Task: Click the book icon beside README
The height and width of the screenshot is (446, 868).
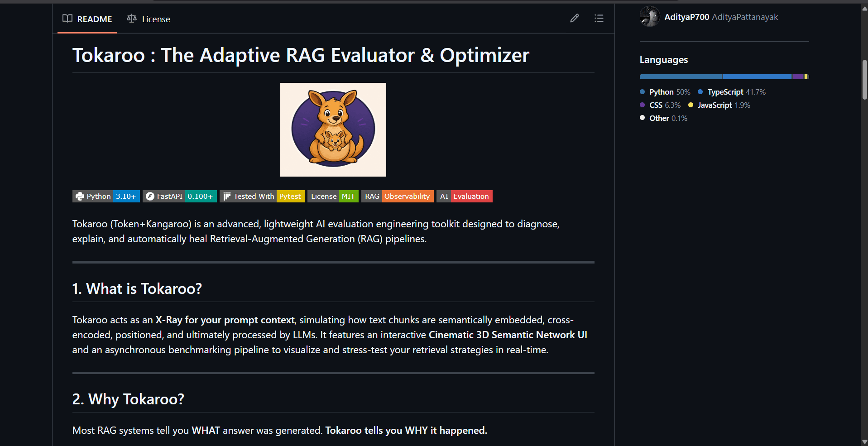Action: [67, 19]
